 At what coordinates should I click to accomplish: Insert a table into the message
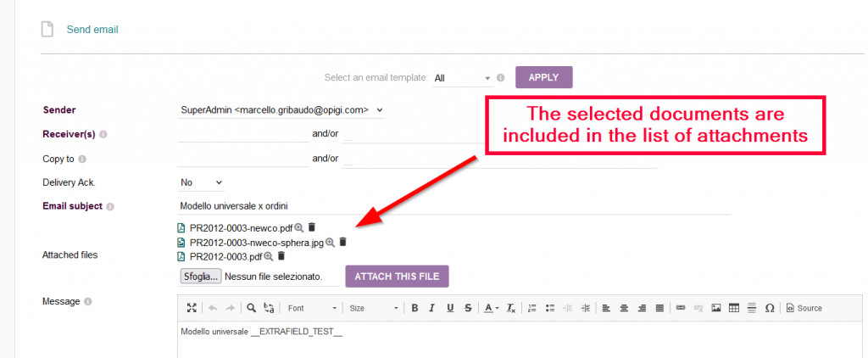coord(734,308)
